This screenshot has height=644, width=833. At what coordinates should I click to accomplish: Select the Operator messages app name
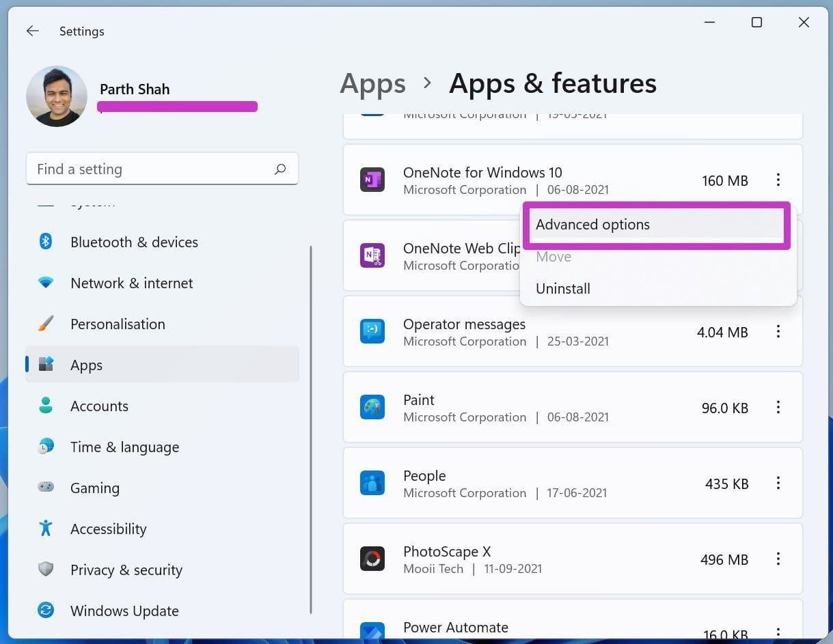[464, 324]
